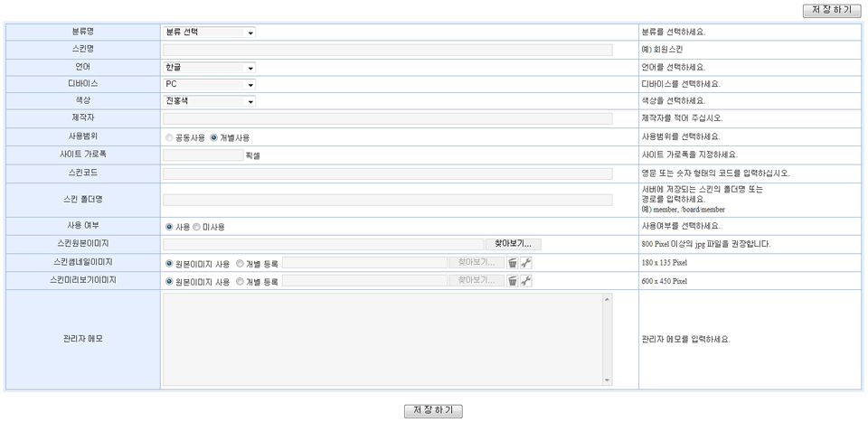Click trash icon in 스킨썸네일이미지 row
This screenshot has height=422, width=868.
(513, 263)
